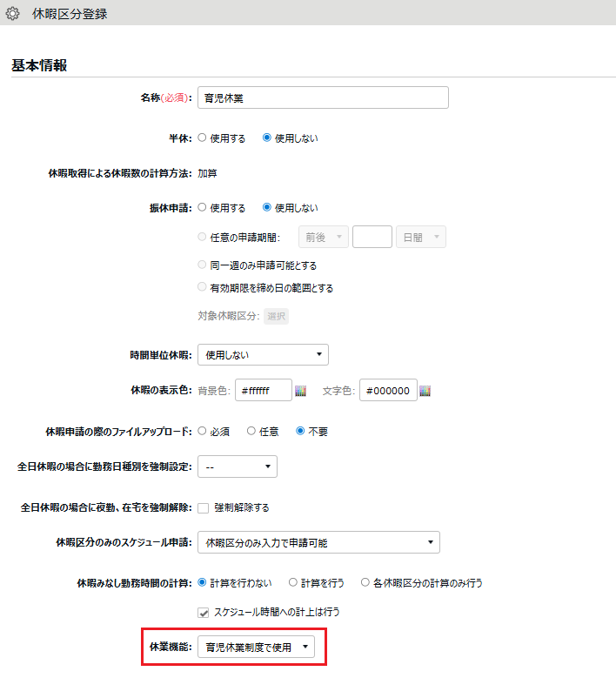Expand the 休業機能 dropdown

point(256,647)
